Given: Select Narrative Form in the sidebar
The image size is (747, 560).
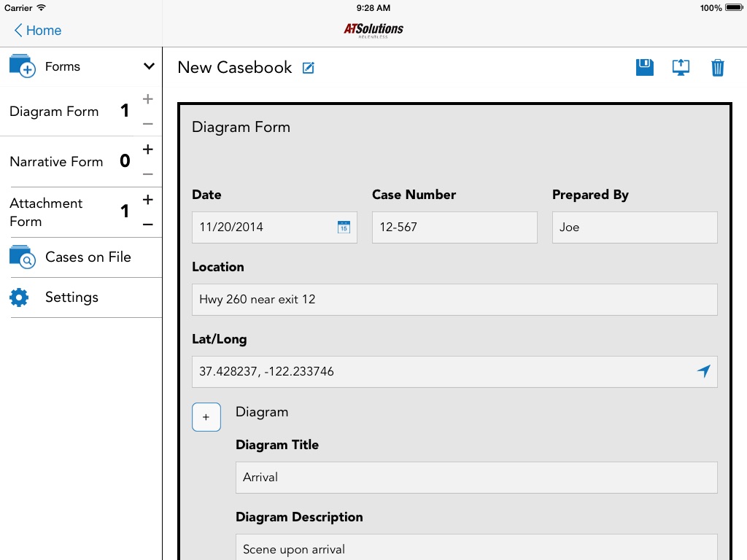Looking at the screenshot, I should coord(56,162).
